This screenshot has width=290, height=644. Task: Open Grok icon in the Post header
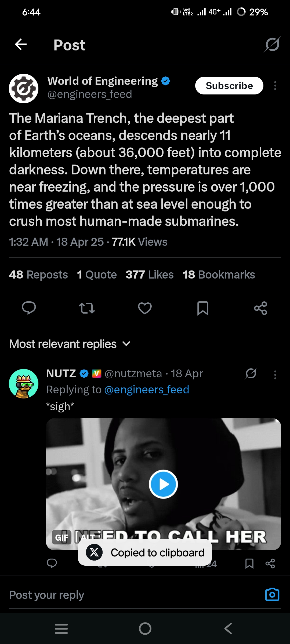pyautogui.click(x=272, y=45)
